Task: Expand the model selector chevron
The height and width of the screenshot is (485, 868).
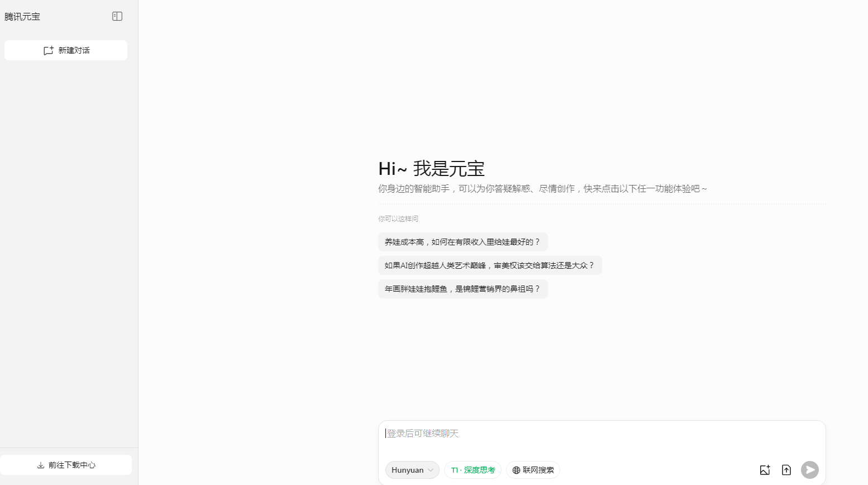Action: pos(431,470)
